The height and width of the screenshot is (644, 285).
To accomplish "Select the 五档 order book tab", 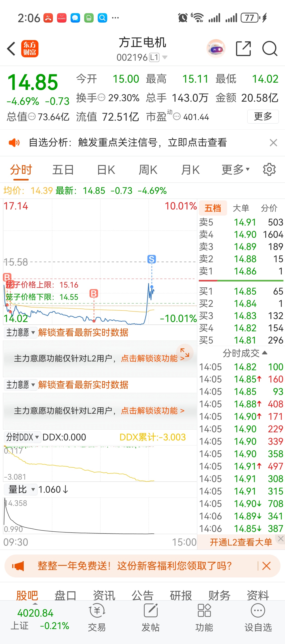I will pyautogui.click(x=213, y=208).
